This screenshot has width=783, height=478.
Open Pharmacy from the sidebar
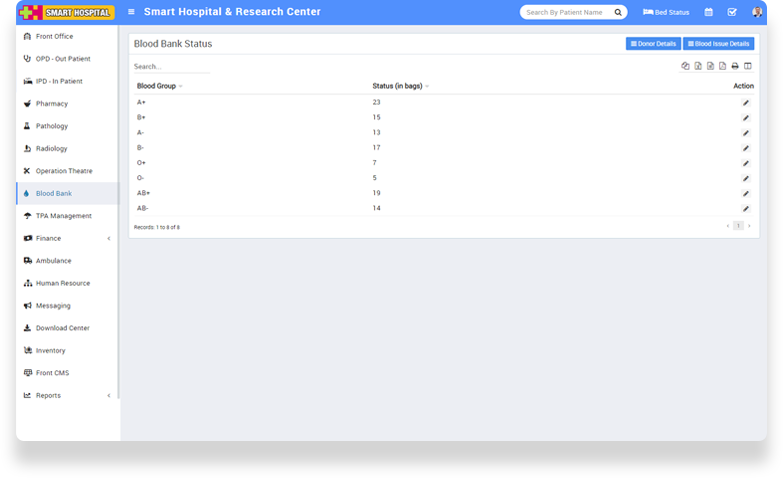click(x=51, y=104)
